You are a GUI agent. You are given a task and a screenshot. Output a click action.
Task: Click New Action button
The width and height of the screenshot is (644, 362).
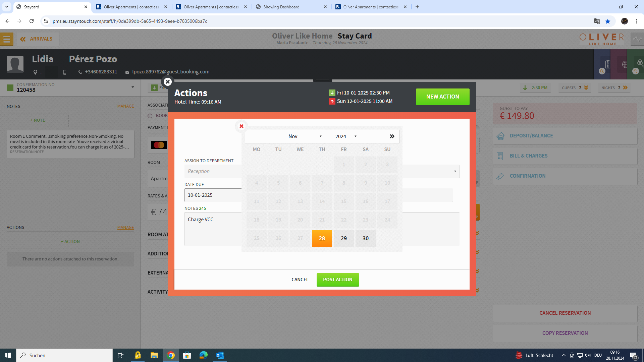(x=442, y=97)
